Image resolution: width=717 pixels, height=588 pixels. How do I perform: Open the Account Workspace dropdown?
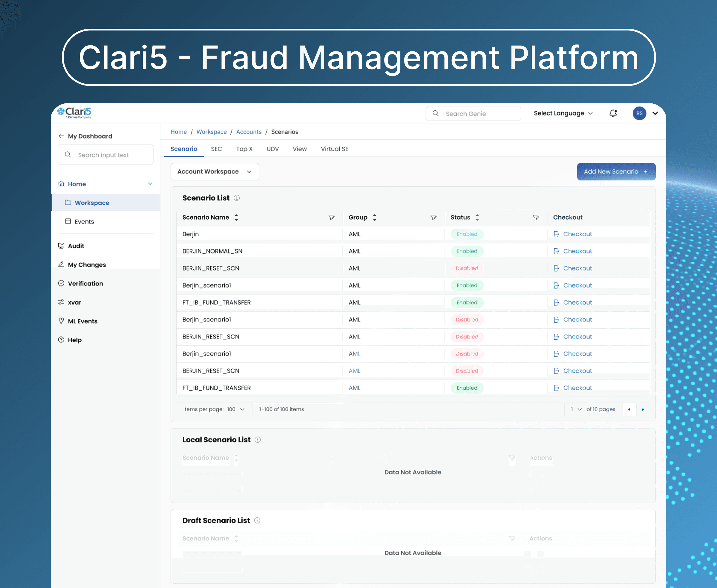(x=215, y=171)
